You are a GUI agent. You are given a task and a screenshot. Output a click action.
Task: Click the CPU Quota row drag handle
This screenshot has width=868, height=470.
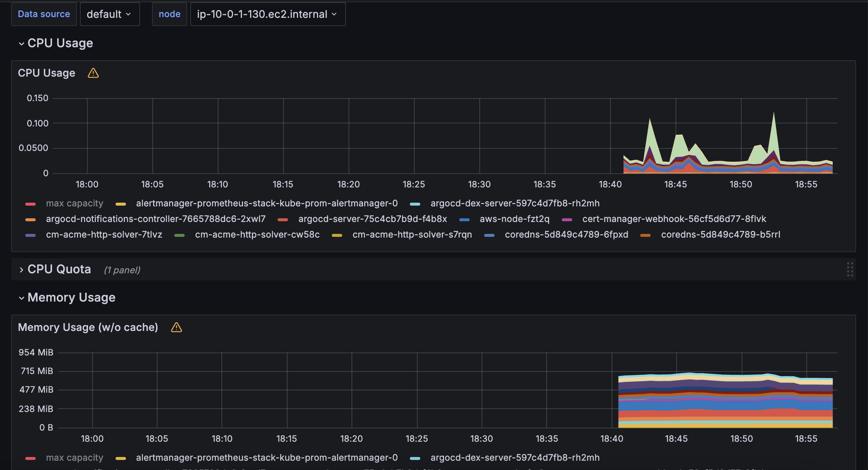850,270
